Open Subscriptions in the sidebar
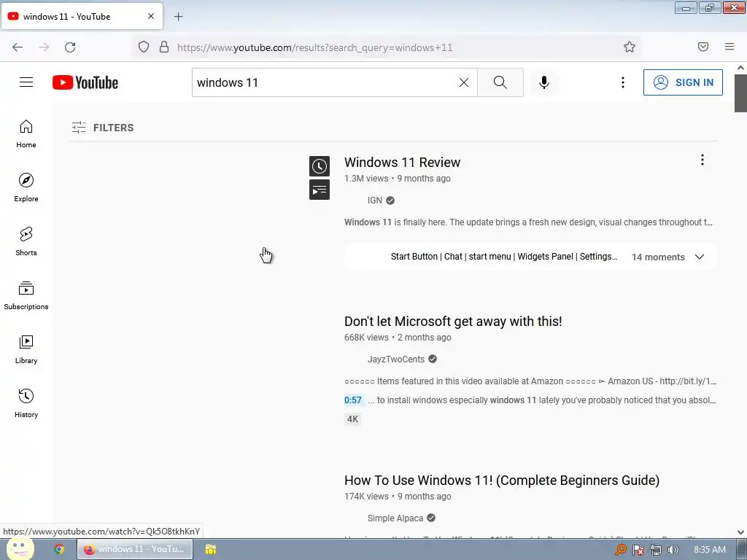 (26, 295)
